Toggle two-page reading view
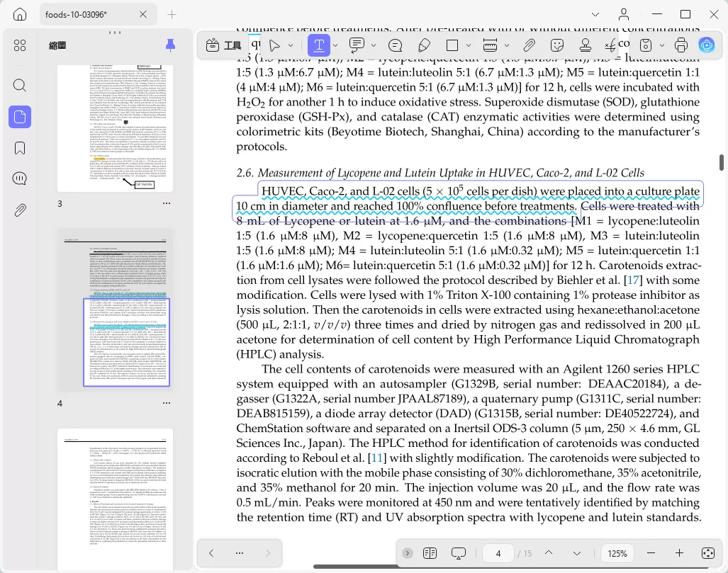728x573 pixels. pyautogui.click(x=430, y=553)
